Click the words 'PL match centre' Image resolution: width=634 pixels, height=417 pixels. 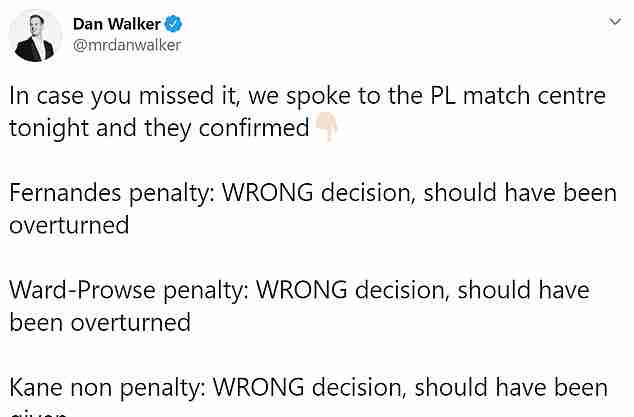tap(517, 95)
